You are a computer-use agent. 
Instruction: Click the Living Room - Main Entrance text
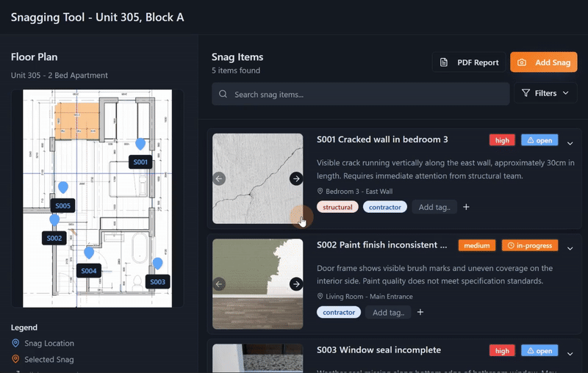coord(369,296)
